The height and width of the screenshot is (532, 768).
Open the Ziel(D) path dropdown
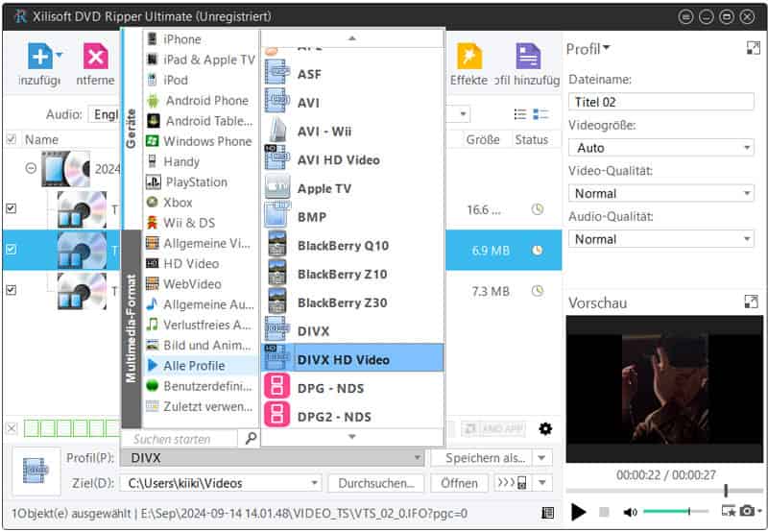point(221,483)
